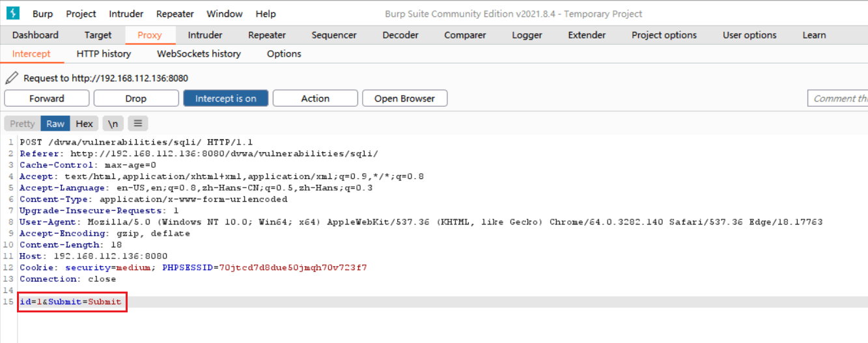This screenshot has width=868, height=343.
Task: Click the Host header line
Action: [94, 256]
